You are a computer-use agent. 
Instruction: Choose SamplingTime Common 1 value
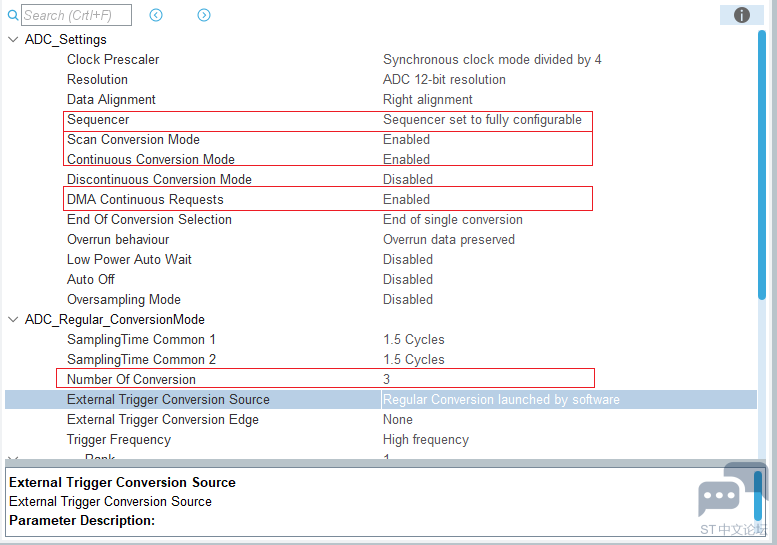tap(414, 340)
